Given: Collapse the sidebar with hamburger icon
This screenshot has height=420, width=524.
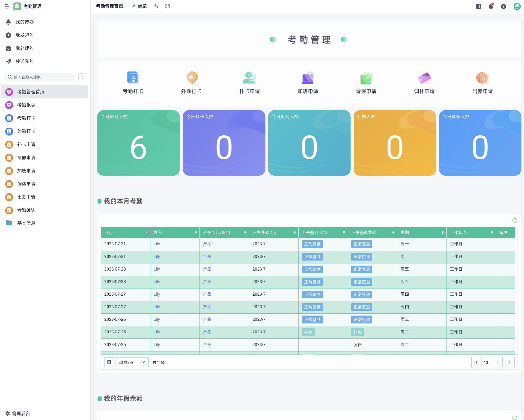Looking at the screenshot, I should coord(7,6).
